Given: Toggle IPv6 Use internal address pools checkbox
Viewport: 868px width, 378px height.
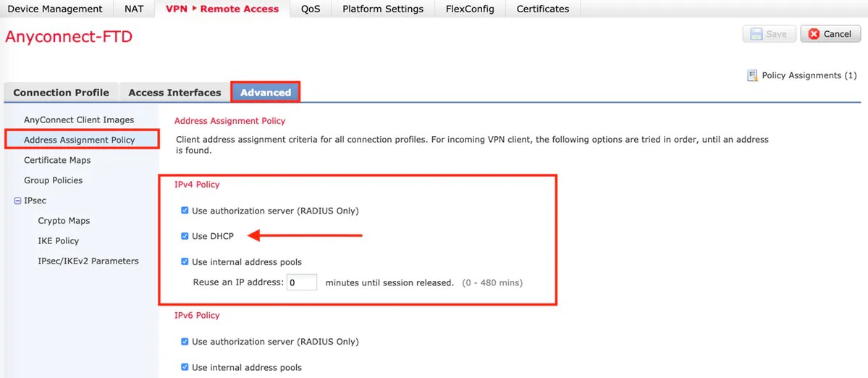Looking at the screenshot, I should coord(185,367).
